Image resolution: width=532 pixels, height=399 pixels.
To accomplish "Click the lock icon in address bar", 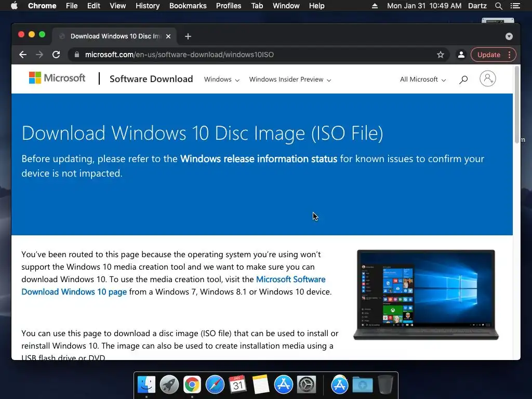I will pyautogui.click(x=77, y=55).
